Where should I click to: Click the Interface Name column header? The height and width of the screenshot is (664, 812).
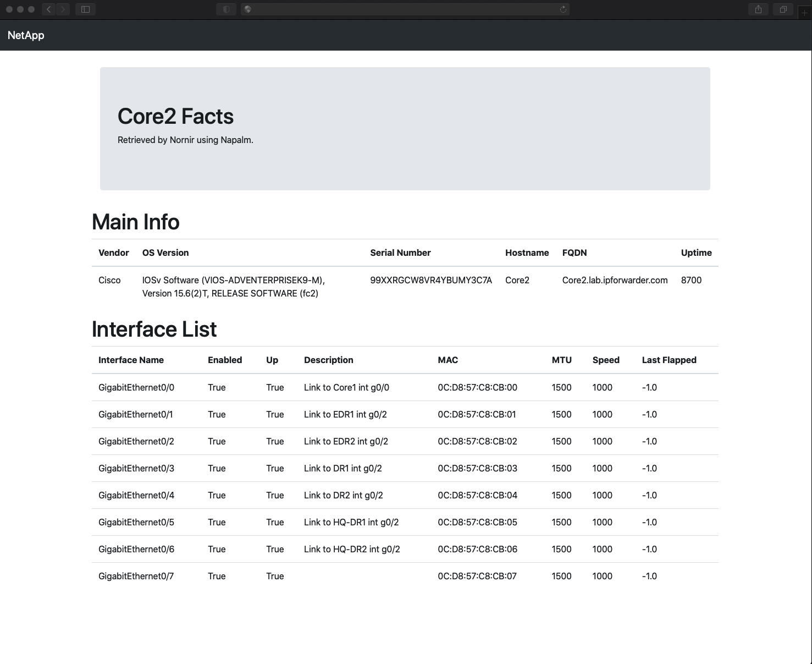131,360
